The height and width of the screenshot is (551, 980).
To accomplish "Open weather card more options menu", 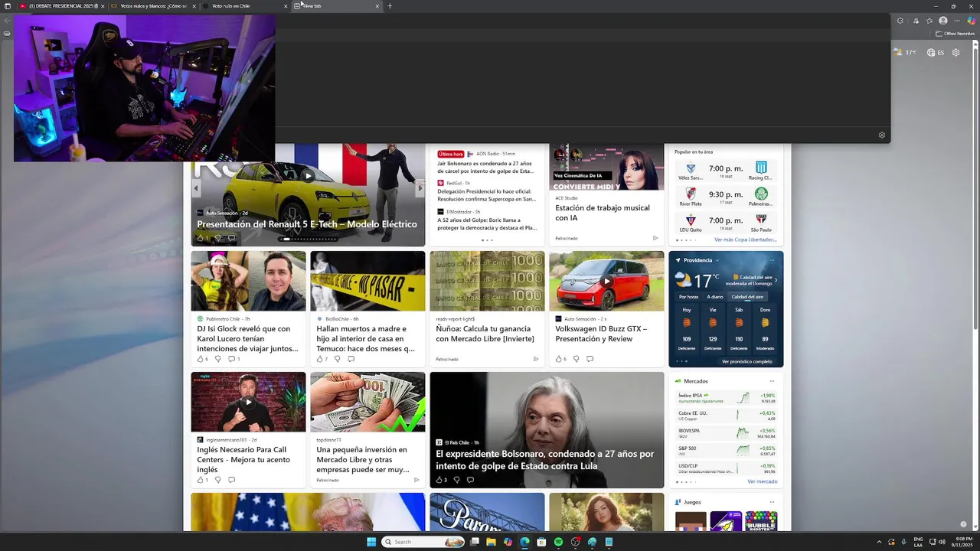I will [772, 260].
